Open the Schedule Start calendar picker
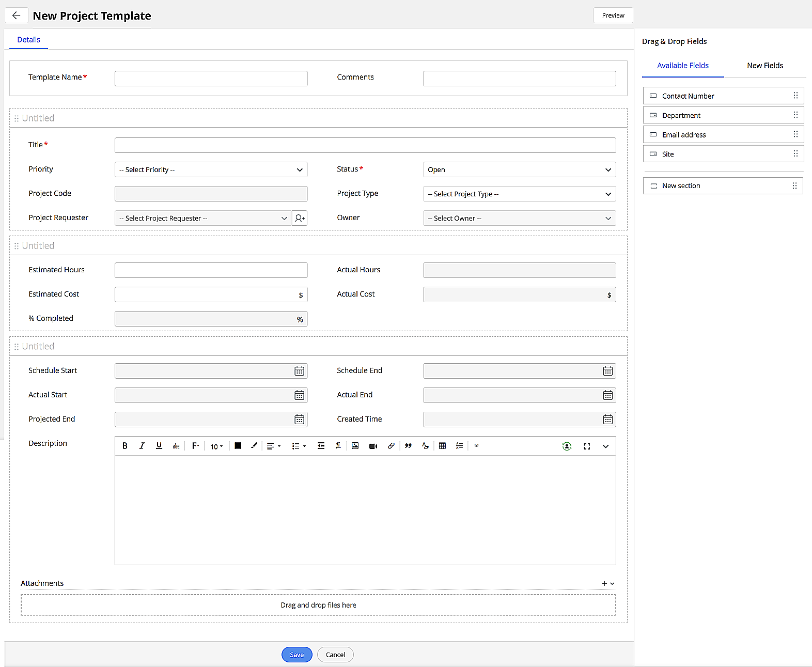Image resolution: width=812 pixels, height=667 pixels. 299,371
